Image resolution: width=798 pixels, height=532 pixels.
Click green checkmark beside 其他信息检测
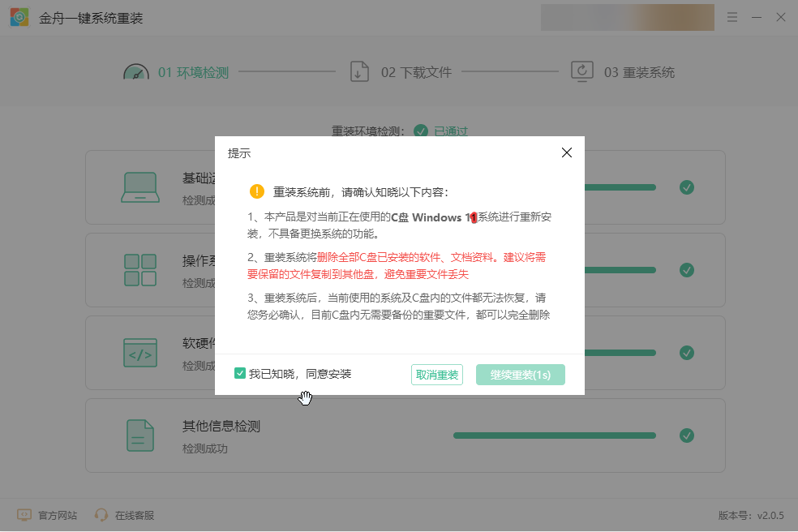tap(687, 435)
